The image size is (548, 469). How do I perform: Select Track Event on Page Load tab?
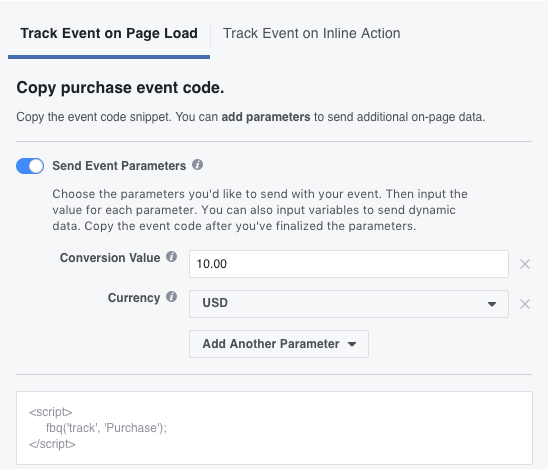tap(109, 34)
